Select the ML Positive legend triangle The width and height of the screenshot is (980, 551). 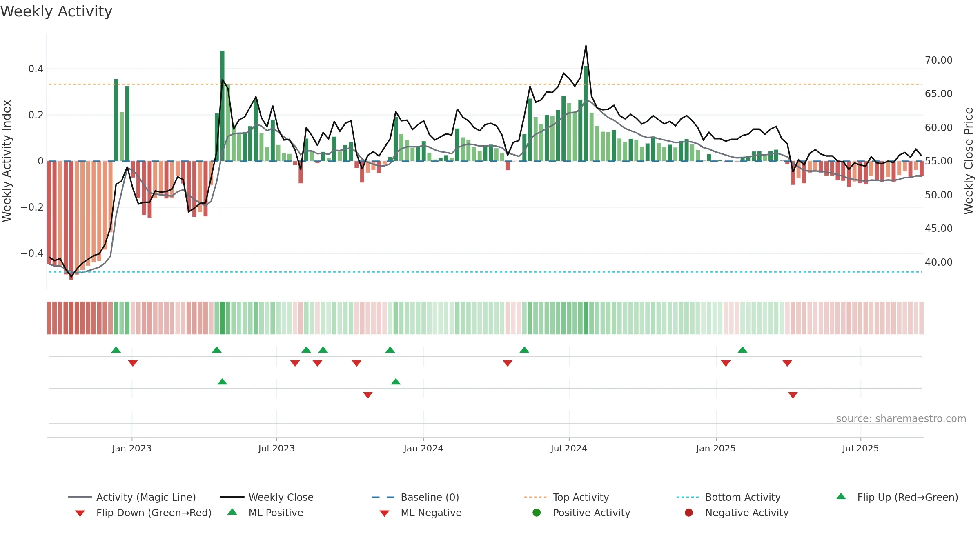[232, 512]
